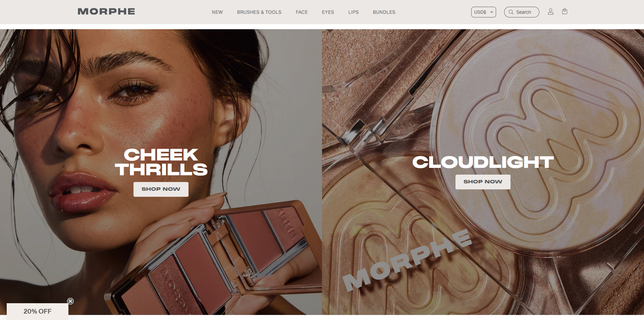Select the EYES navigation item
The width and height of the screenshot is (644, 320).
pyautogui.click(x=328, y=12)
